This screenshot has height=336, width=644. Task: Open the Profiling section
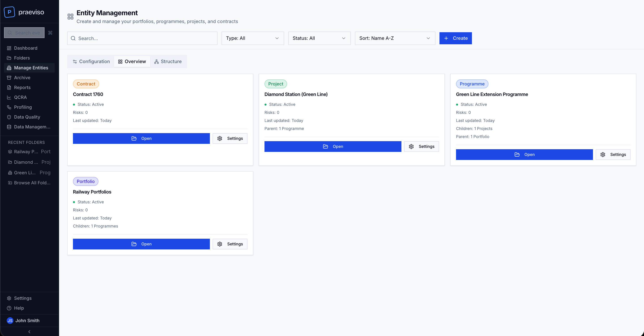coord(23,107)
